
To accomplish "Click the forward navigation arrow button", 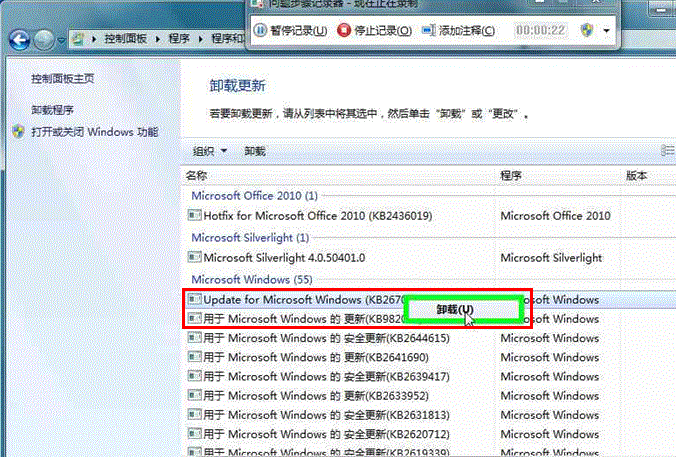I will 44,40.
